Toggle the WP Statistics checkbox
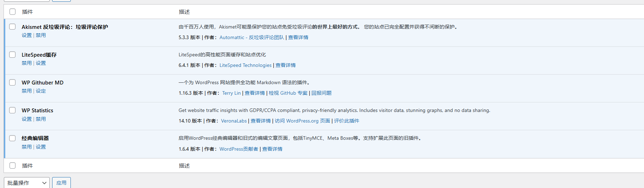This screenshot has height=188, width=644. click(12, 110)
